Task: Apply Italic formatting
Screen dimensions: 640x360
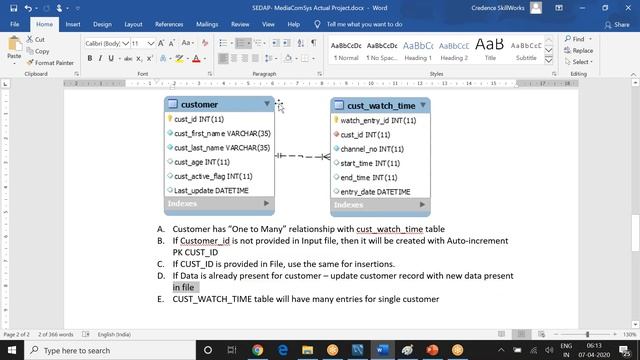Action: tap(100, 58)
